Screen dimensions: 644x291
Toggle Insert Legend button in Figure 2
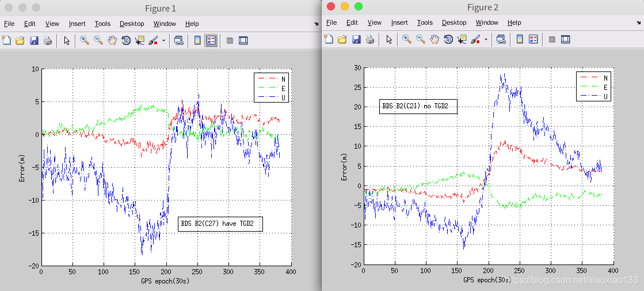point(534,39)
